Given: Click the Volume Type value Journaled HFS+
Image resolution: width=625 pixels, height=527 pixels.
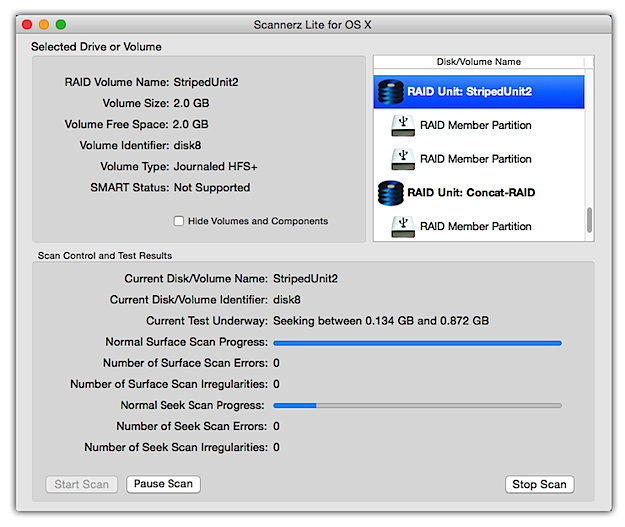Looking at the screenshot, I should [x=216, y=167].
